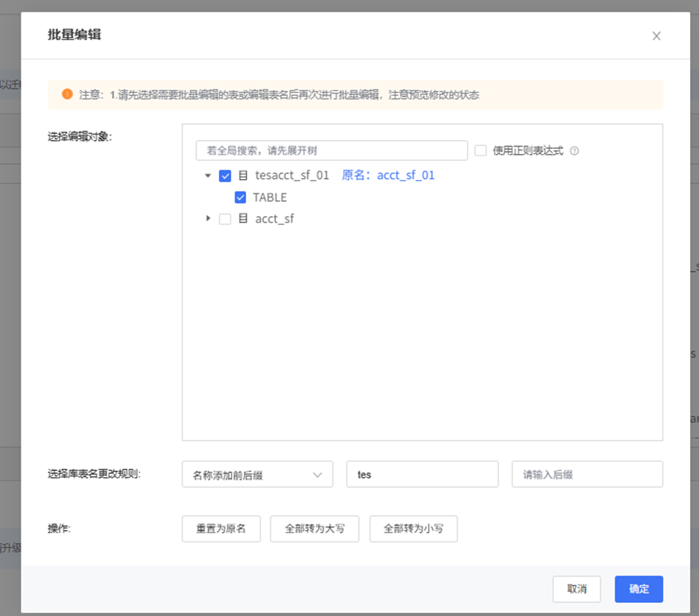Click 全部转为大写 button

315,528
